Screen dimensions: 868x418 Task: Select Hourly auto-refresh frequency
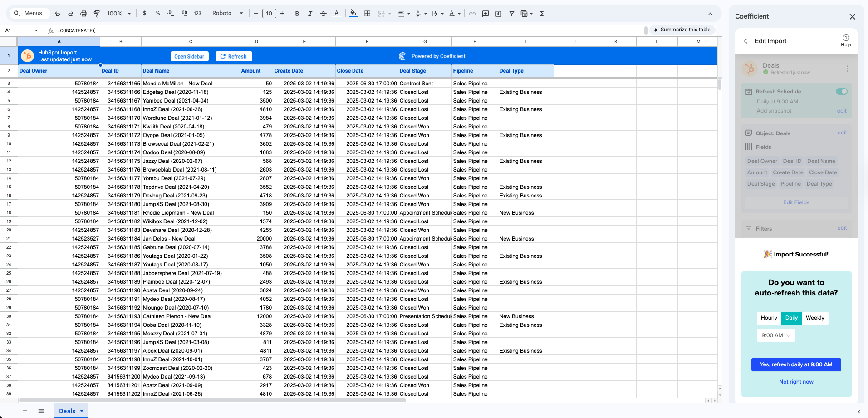[x=769, y=318]
